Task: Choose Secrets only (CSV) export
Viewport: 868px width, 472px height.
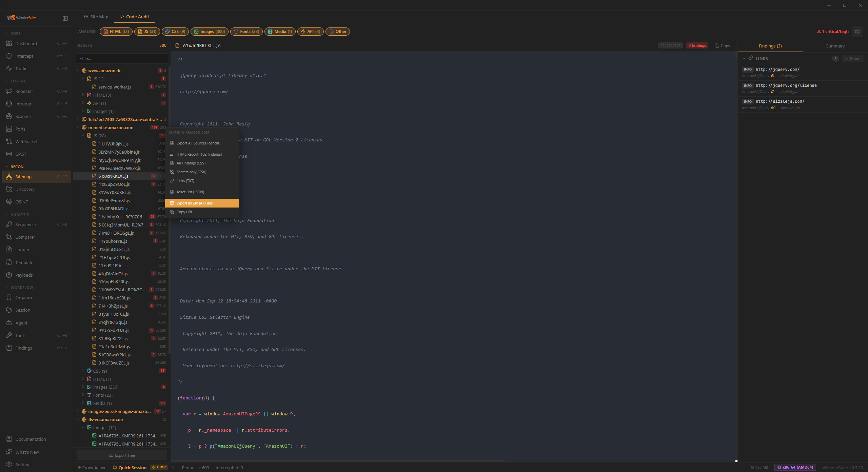Action: (202, 172)
